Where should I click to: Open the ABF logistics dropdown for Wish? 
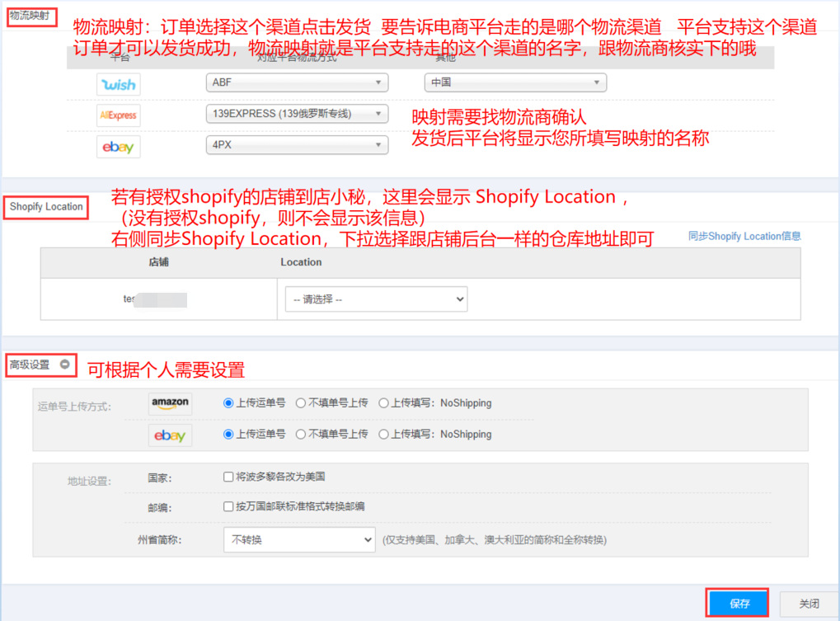pos(298,82)
